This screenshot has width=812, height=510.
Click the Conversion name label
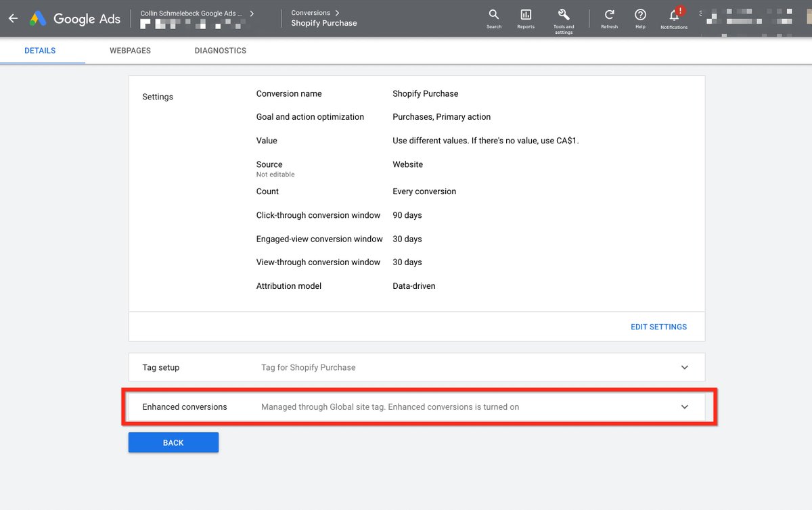[x=289, y=93]
